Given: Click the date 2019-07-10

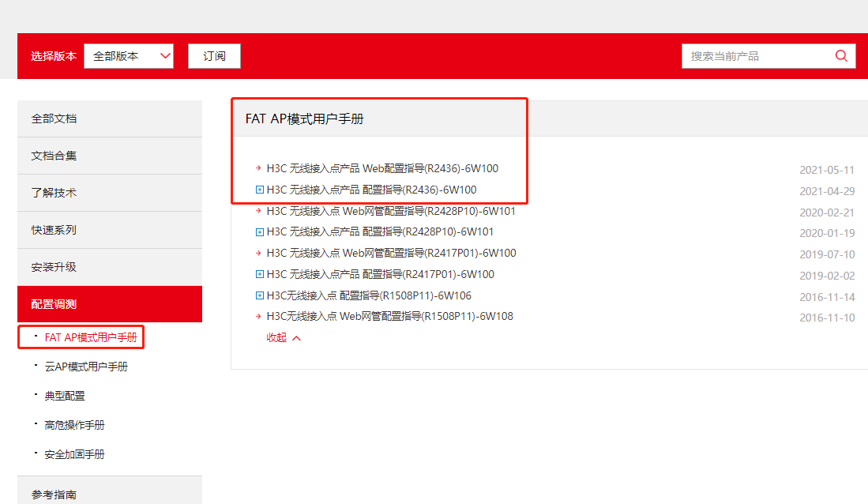Looking at the screenshot, I should (827, 255).
